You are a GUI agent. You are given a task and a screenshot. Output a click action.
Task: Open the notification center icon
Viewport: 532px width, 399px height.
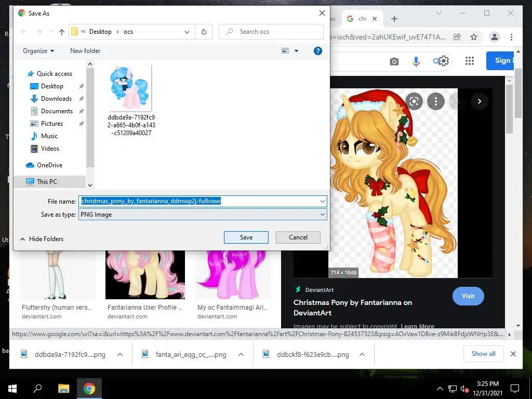pyautogui.click(x=515, y=389)
